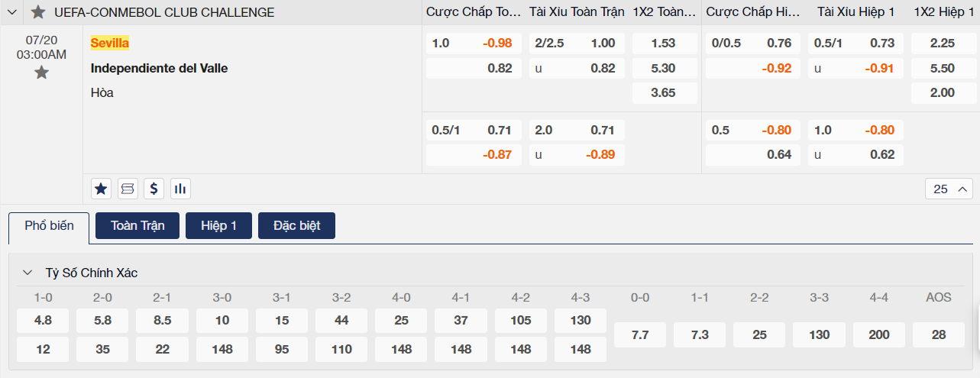Choose correct score 0-0 at 7.7
Image resolution: width=980 pixels, height=378 pixels.
[640, 334]
